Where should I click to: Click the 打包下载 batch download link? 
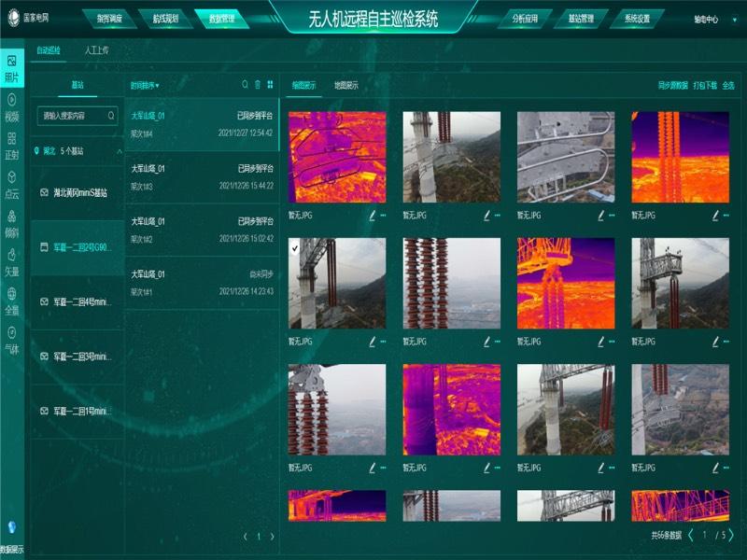tap(705, 85)
